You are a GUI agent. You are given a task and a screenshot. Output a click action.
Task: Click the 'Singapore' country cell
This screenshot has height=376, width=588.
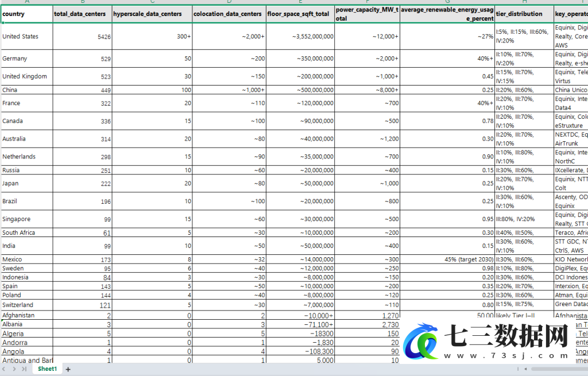pyautogui.click(x=27, y=219)
